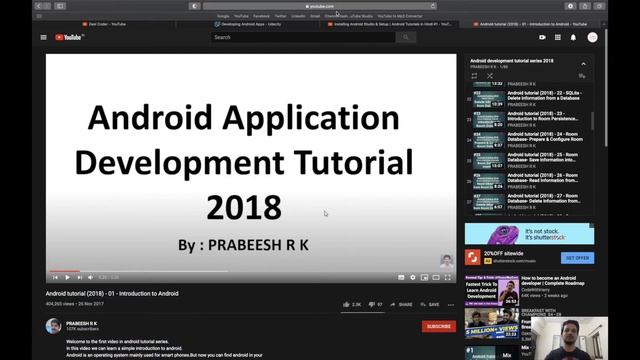Image resolution: width=640 pixels, height=360 pixels.
Task: Switch to the Desi Coder - YouTube tab
Action: click(104, 24)
